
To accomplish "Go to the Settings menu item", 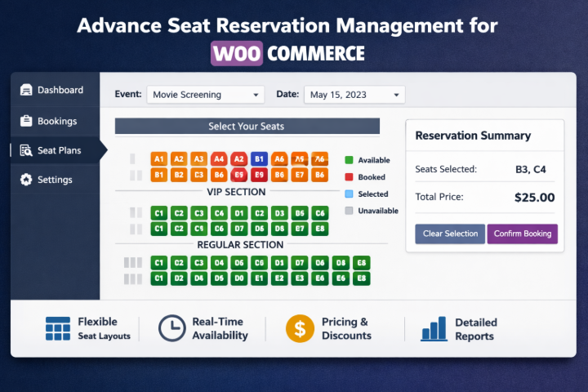I will click(55, 180).
